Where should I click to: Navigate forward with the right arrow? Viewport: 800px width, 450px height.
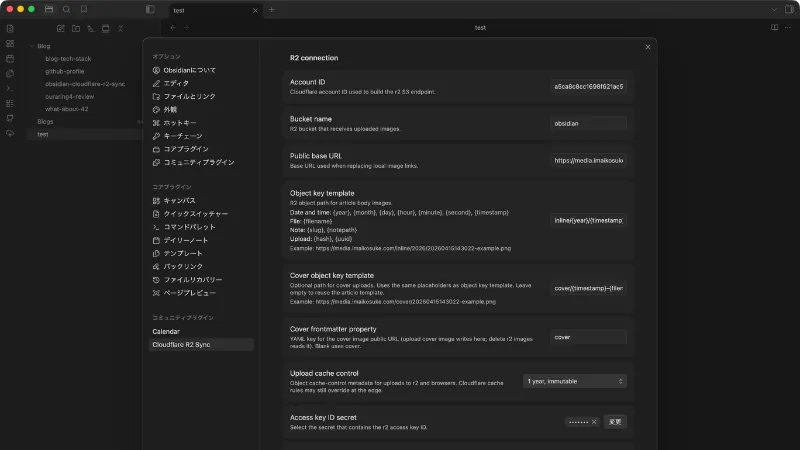coord(186,28)
